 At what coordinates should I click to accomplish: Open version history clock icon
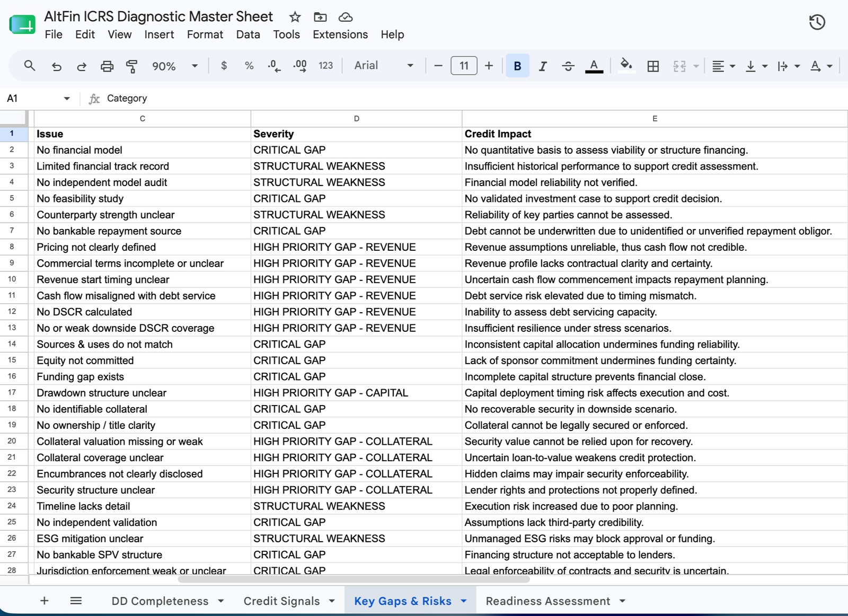[817, 22]
